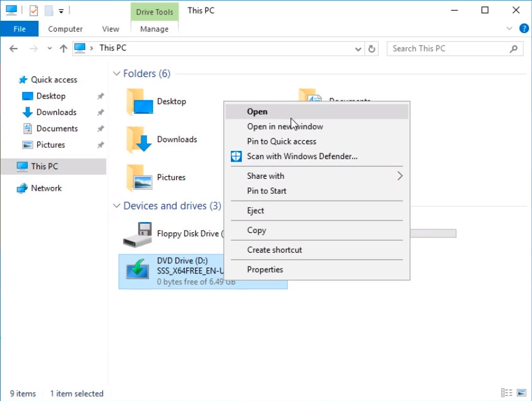
Task: Click the Properties quick access toolbar icon
Action: tap(33, 11)
